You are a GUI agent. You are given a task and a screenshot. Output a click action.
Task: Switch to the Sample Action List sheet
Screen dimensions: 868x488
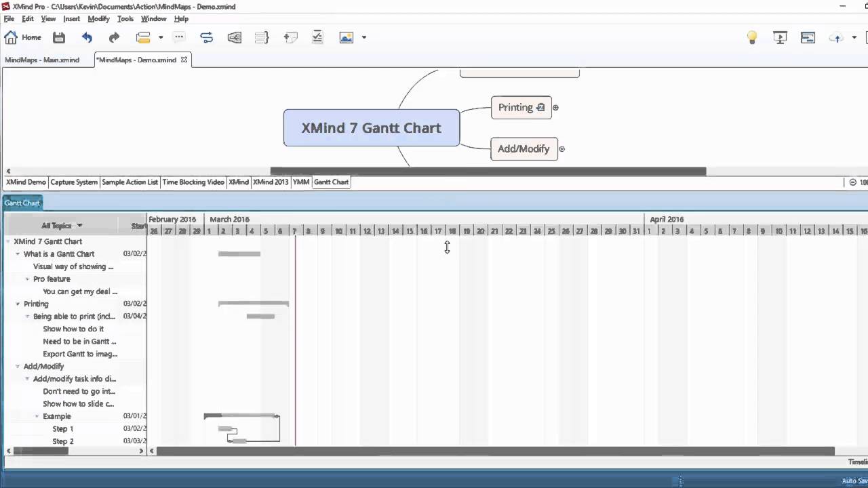click(x=130, y=182)
